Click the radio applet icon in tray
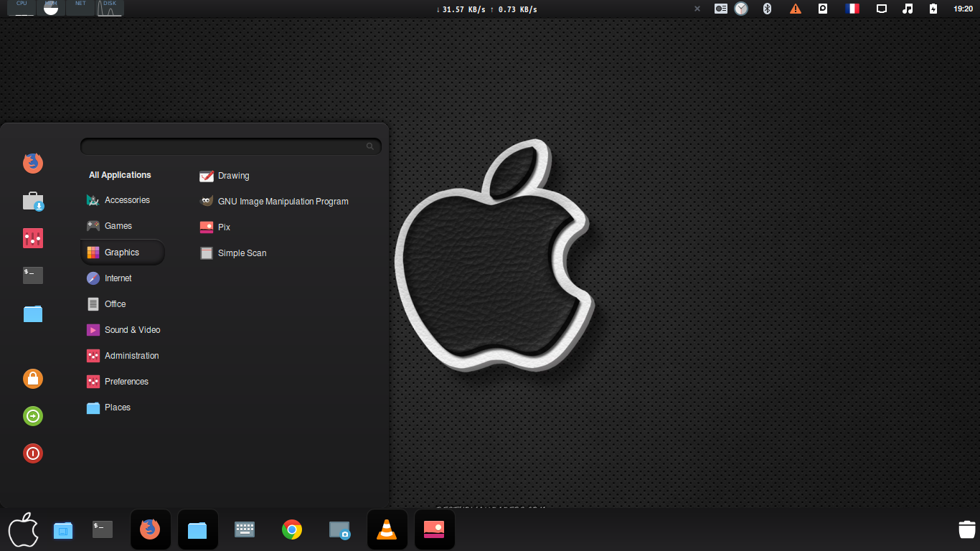This screenshot has width=980, height=551. [x=721, y=9]
